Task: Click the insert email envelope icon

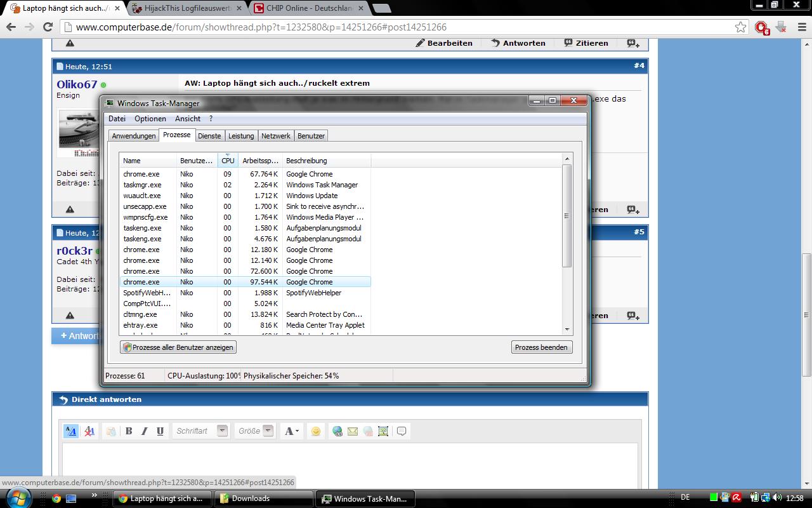Action: (x=353, y=431)
